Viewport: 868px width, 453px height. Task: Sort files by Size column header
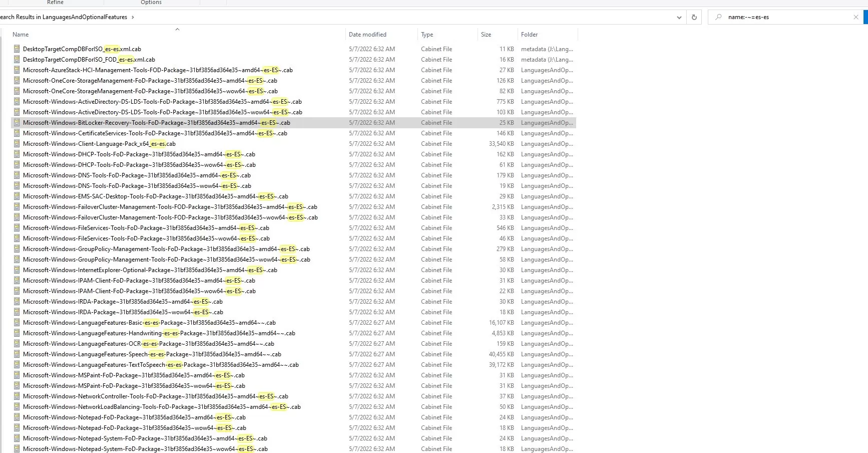(486, 35)
